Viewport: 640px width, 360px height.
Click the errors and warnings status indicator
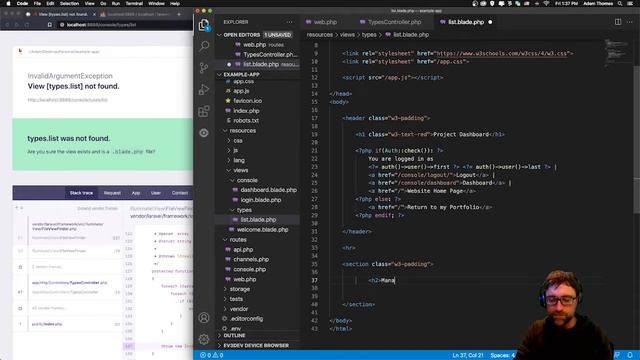tap(211, 355)
